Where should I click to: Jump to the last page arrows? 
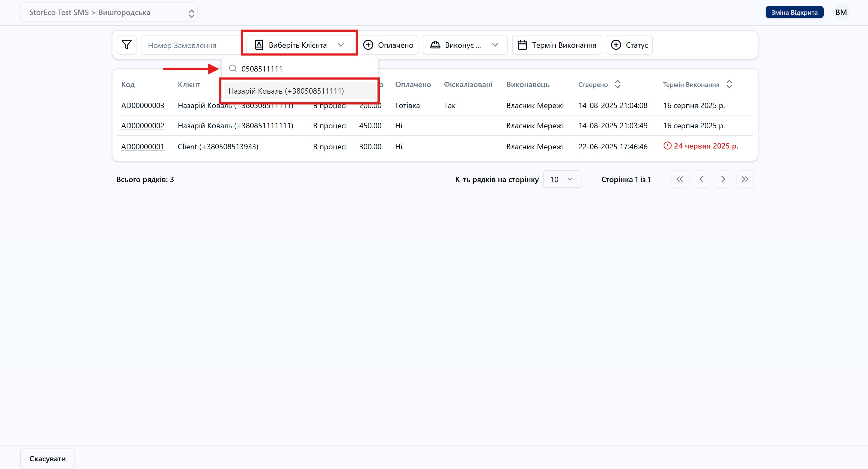pyautogui.click(x=745, y=179)
